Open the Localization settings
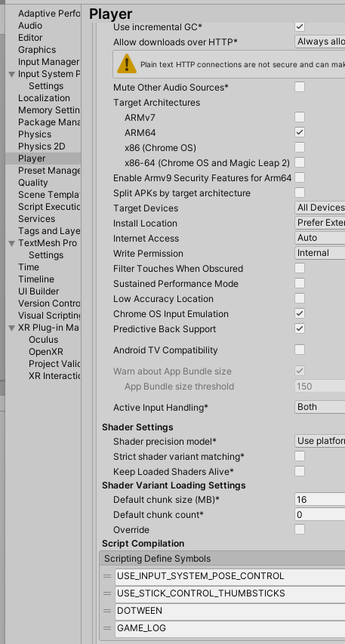 point(44,98)
